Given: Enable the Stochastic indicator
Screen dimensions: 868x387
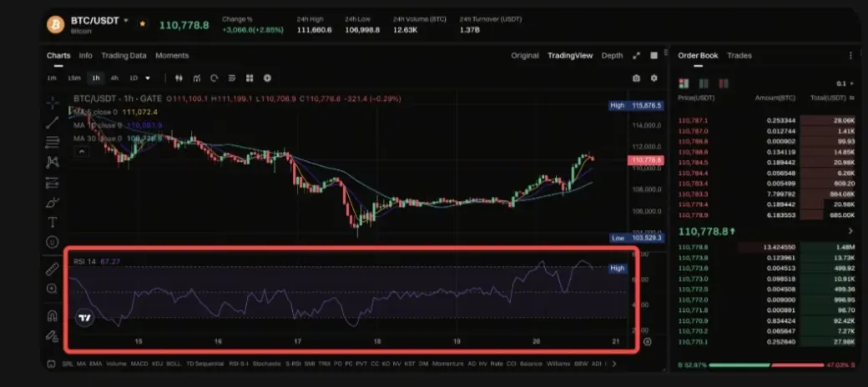Looking at the screenshot, I should 267,364.
